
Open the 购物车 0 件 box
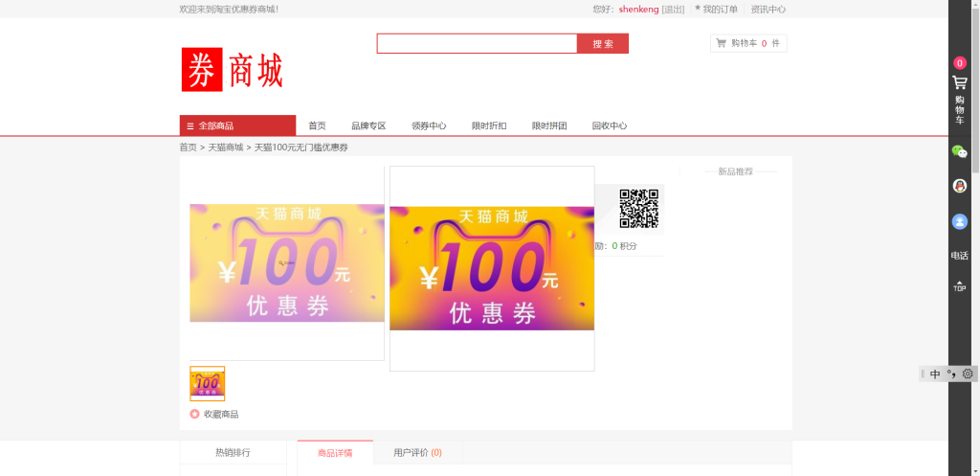click(748, 43)
